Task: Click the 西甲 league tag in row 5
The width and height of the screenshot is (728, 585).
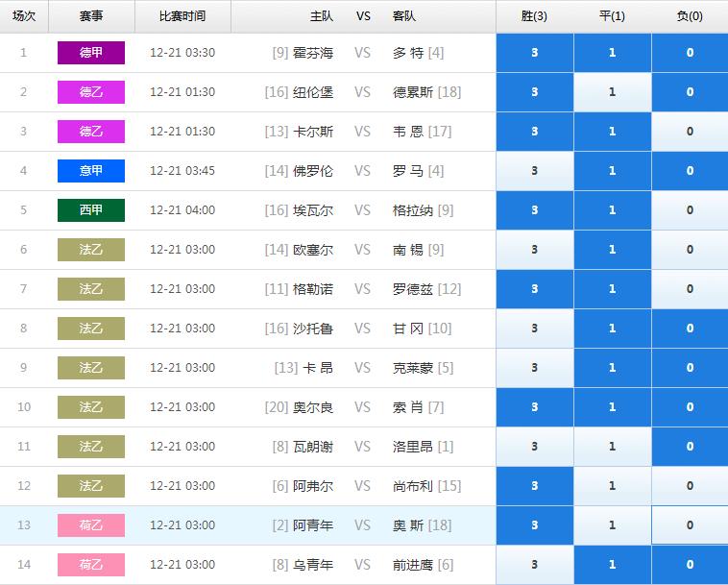Action: pyautogui.click(x=91, y=210)
